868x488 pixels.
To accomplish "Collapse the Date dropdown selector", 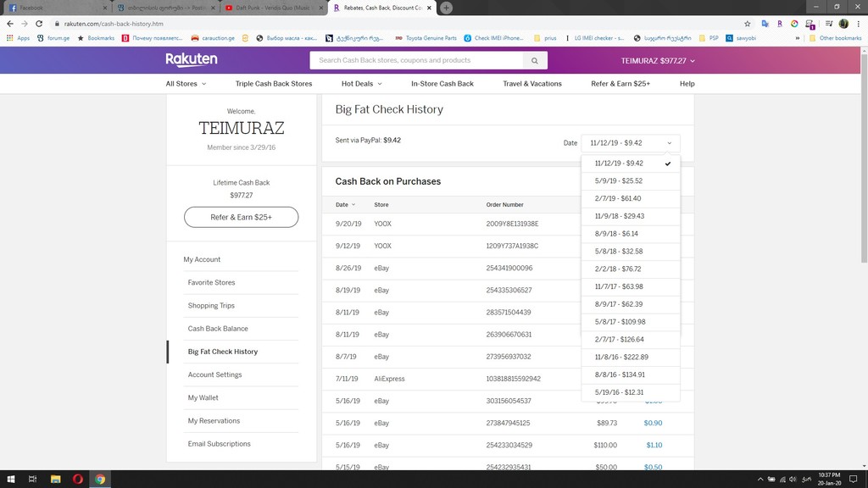I will (x=631, y=142).
